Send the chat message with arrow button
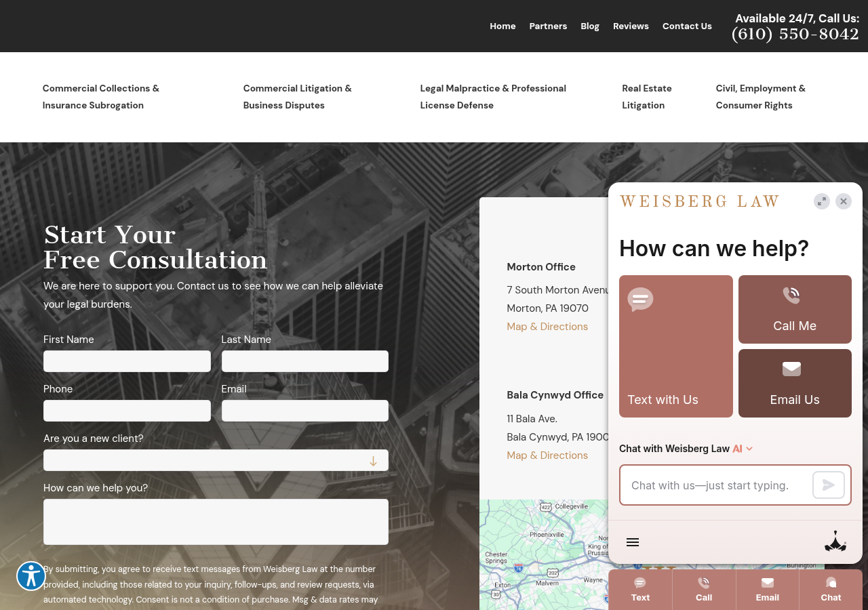The image size is (868, 610). (829, 485)
